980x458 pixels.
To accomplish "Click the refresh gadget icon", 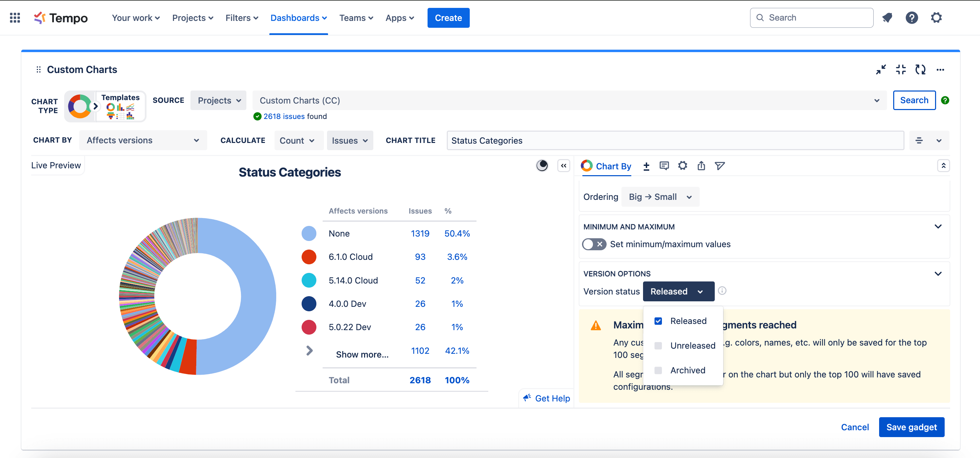I will 920,70.
